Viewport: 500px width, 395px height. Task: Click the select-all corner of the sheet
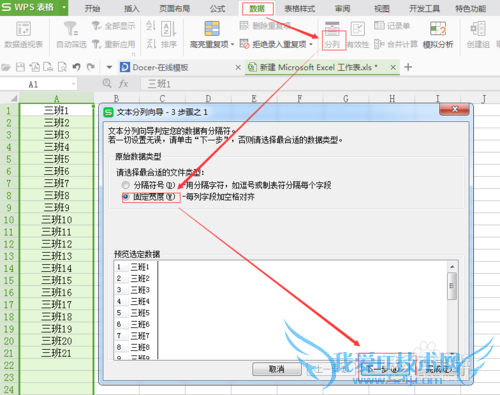tap(13, 98)
